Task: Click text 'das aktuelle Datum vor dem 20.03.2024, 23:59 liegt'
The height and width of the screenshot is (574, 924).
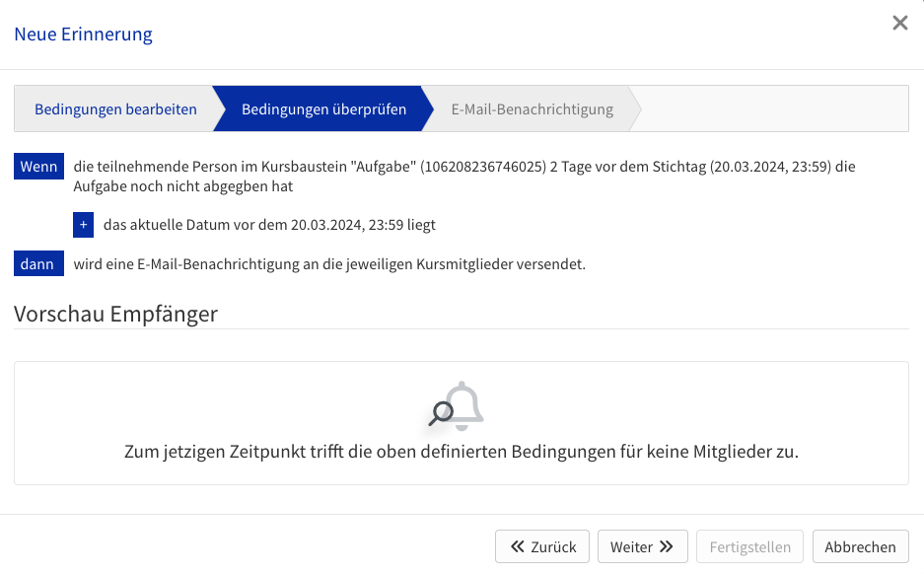Action: [269, 225]
